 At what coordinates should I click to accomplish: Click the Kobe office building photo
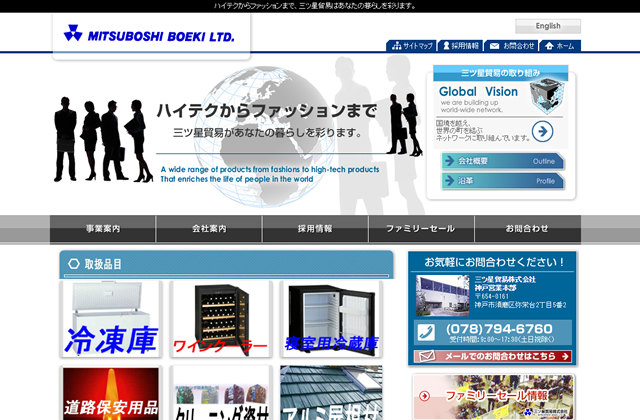(442, 296)
